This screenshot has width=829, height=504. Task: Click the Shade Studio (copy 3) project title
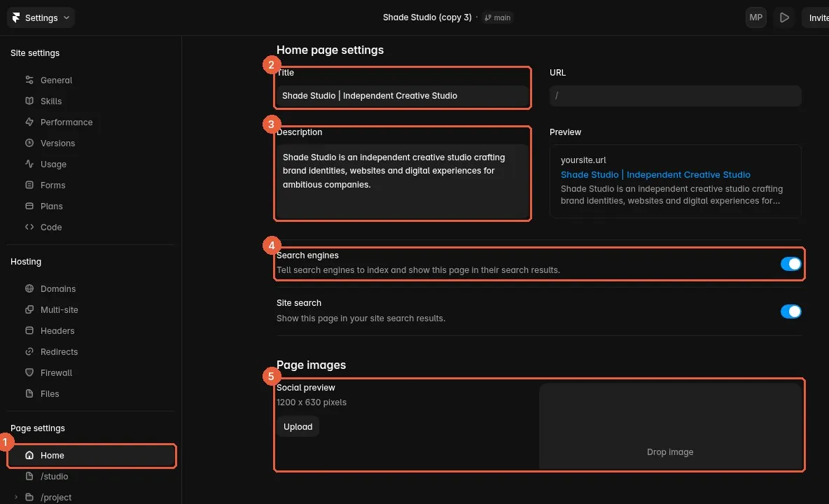[426, 17]
